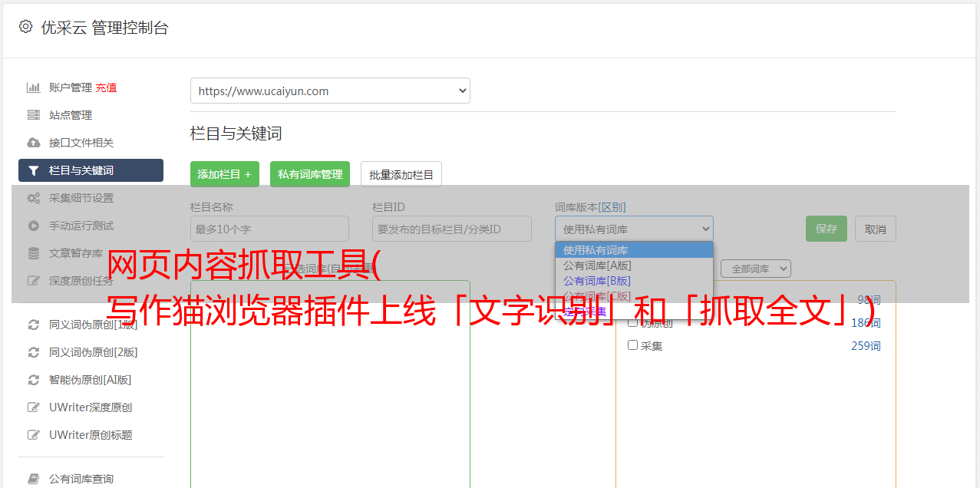Viewport: 980px width, 488px height.
Task: Open 站点管理 in the sidebar
Action: 71,115
